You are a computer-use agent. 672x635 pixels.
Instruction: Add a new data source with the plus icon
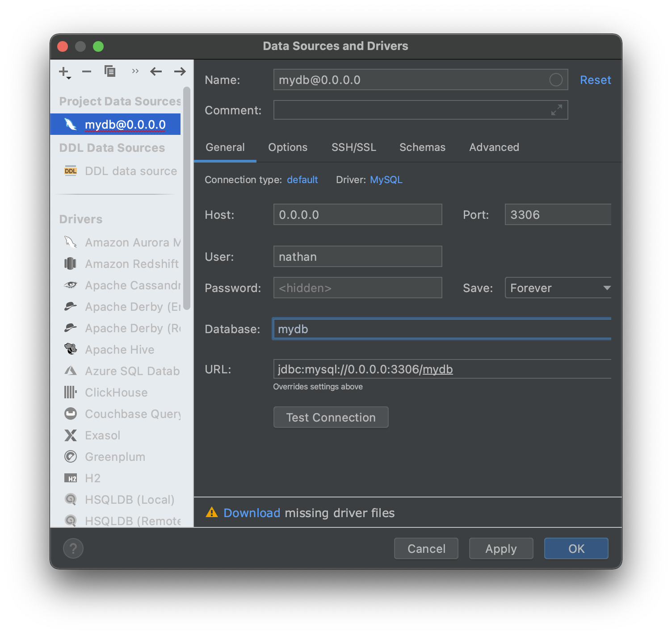[x=63, y=71]
